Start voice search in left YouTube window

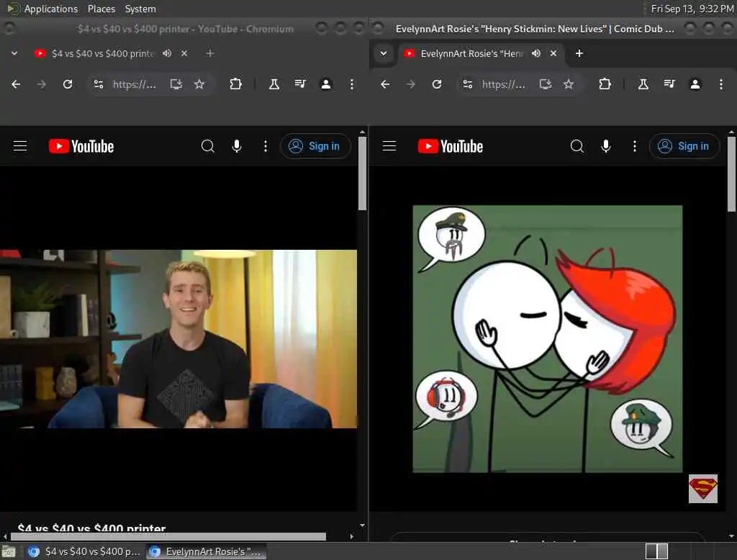coord(237,146)
